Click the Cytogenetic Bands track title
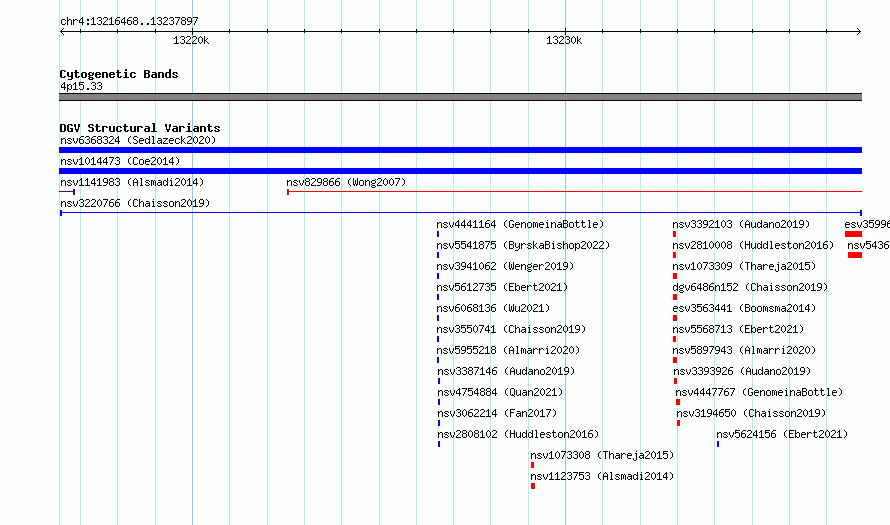The height and width of the screenshot is (525, 890). pos(119,74)
